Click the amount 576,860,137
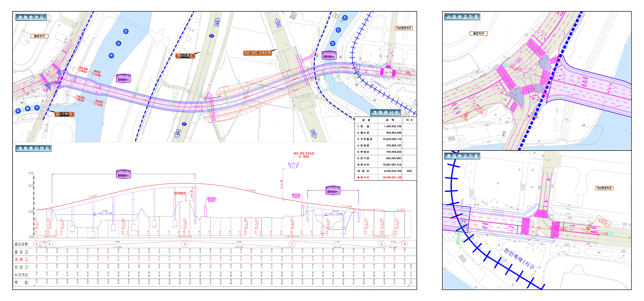The height and width of the screenshot is (301, 644). (x=394, y=145)
